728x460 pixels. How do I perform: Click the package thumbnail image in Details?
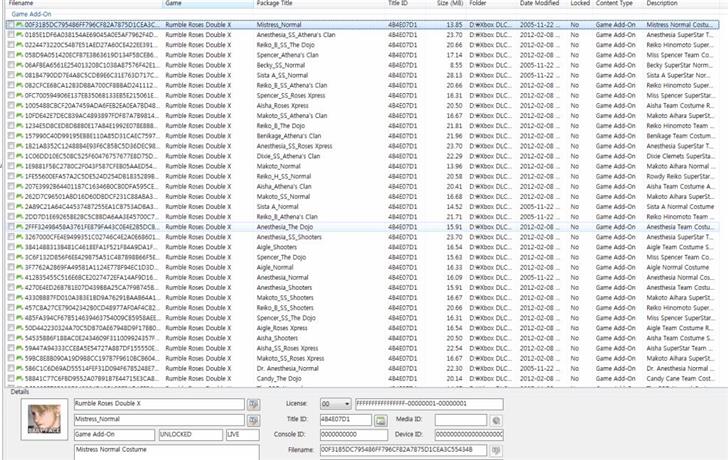[x=44, y=419]
